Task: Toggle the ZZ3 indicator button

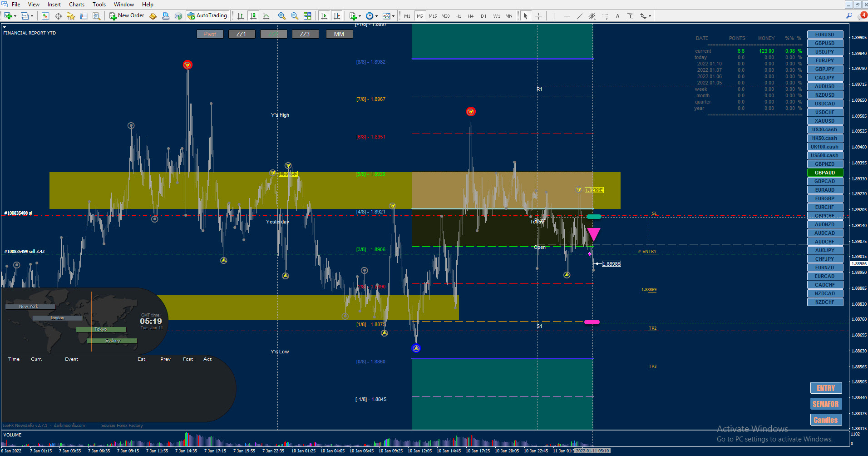Action: click(305, 34)
